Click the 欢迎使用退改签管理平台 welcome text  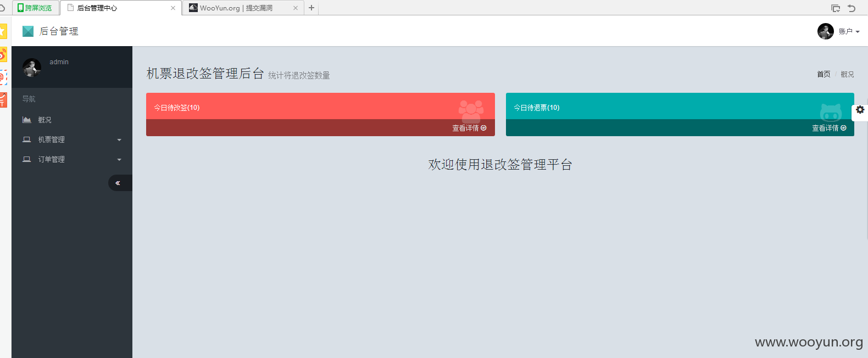500,165
